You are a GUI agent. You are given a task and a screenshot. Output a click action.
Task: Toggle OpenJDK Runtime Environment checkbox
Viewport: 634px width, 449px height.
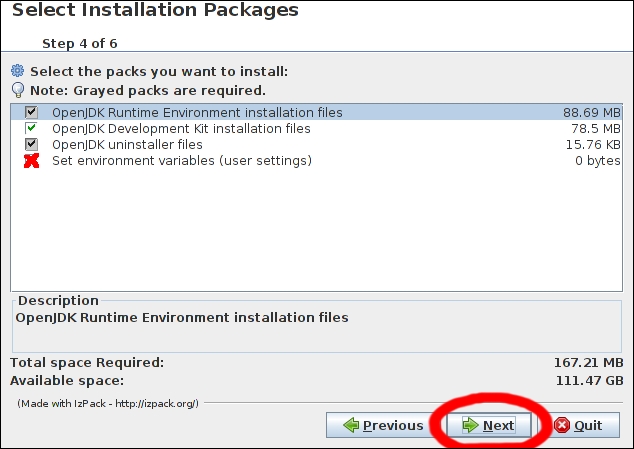click(x=31, y=113)
